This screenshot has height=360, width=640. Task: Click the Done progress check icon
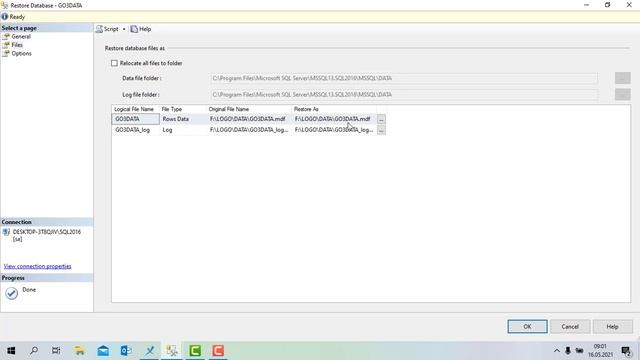[x=11, y=293]
